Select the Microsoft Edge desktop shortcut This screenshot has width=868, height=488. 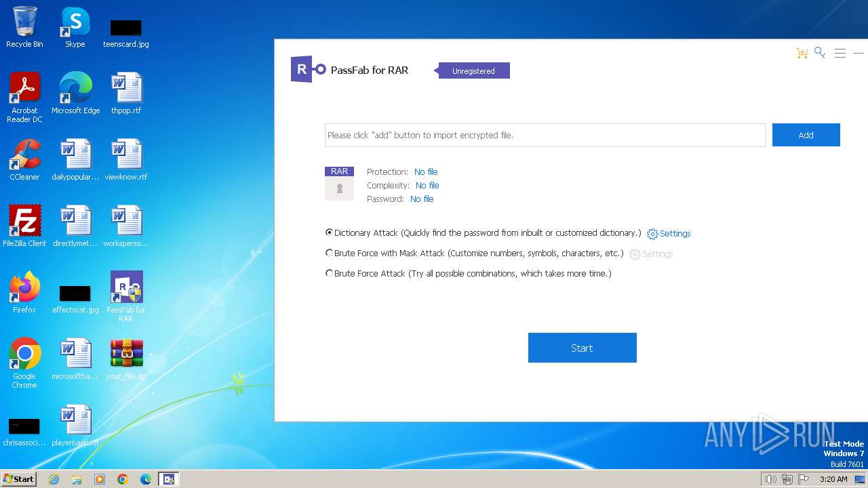point(75,94)
